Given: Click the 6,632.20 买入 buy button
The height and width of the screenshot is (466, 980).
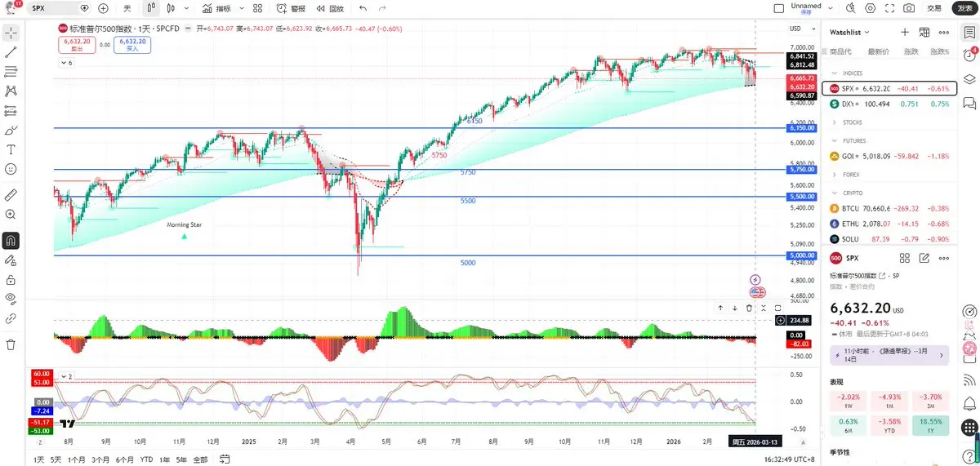Looking at the screenshot, I should [132, 44].
